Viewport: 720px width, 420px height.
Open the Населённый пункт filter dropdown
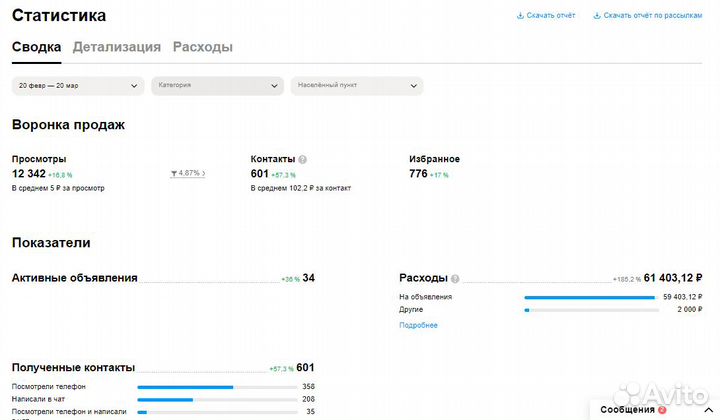(x=356, y=86)
